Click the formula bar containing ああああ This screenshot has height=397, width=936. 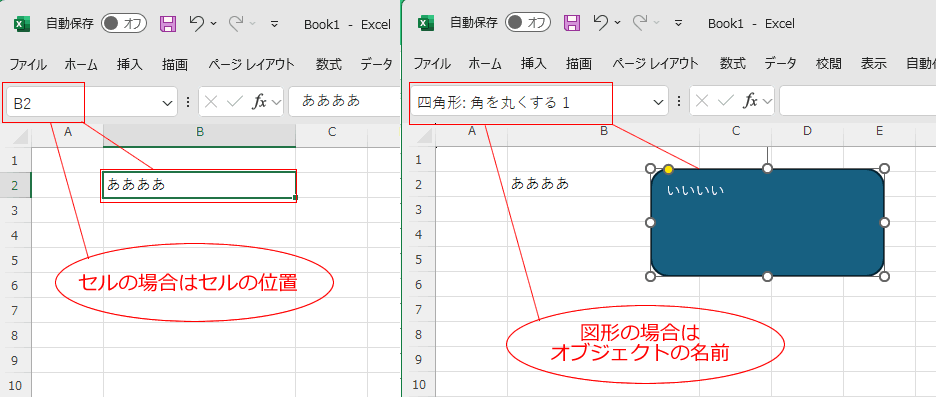344,101
